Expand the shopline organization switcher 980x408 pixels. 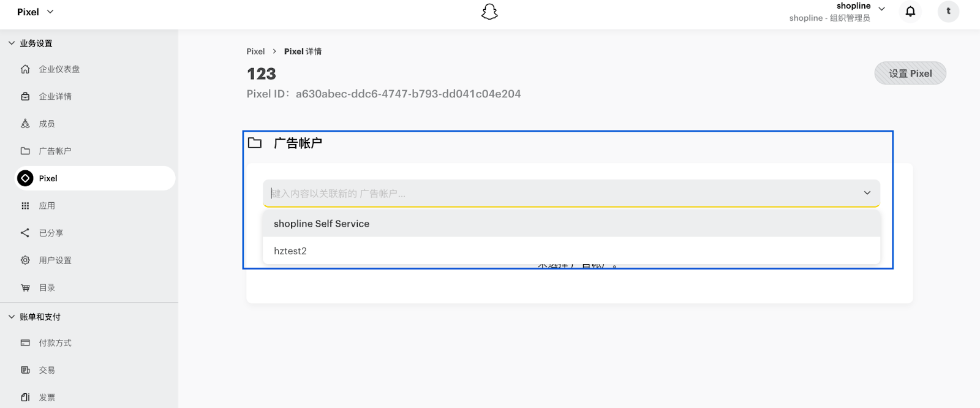tap(881, 9)
